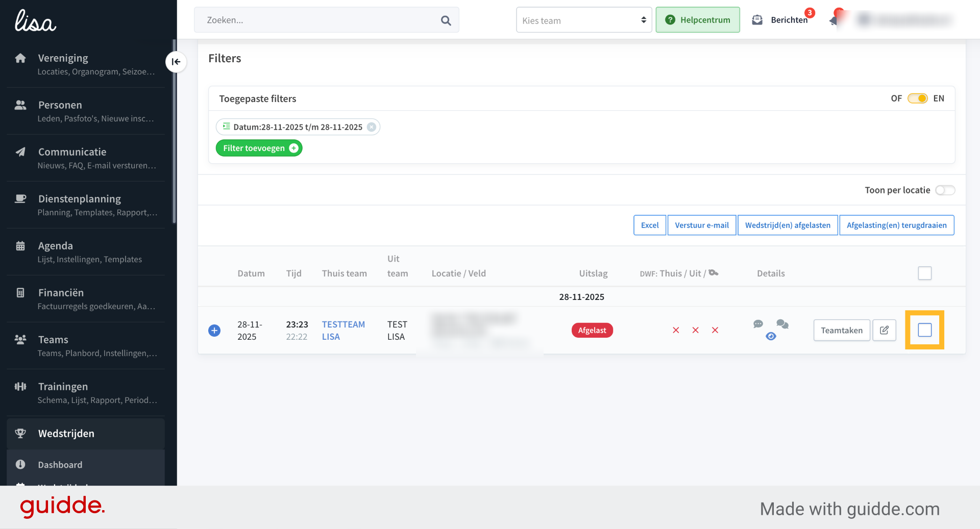Click the Filter toevoegen button
980x529 pixels.
[x=259, y=148]
